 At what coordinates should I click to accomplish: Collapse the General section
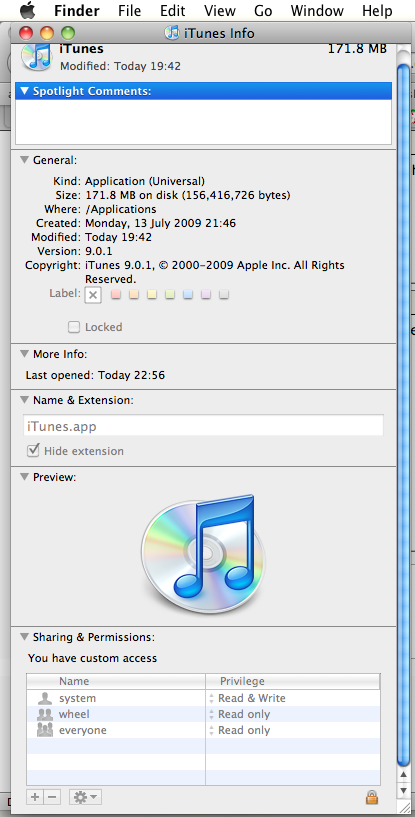(x=24, y=160)
